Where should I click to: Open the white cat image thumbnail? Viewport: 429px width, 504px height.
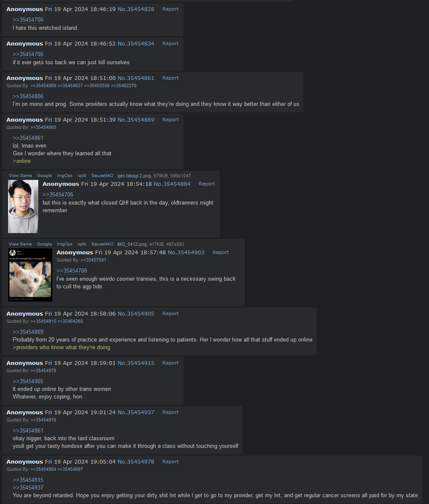click(x=30, y=275)
